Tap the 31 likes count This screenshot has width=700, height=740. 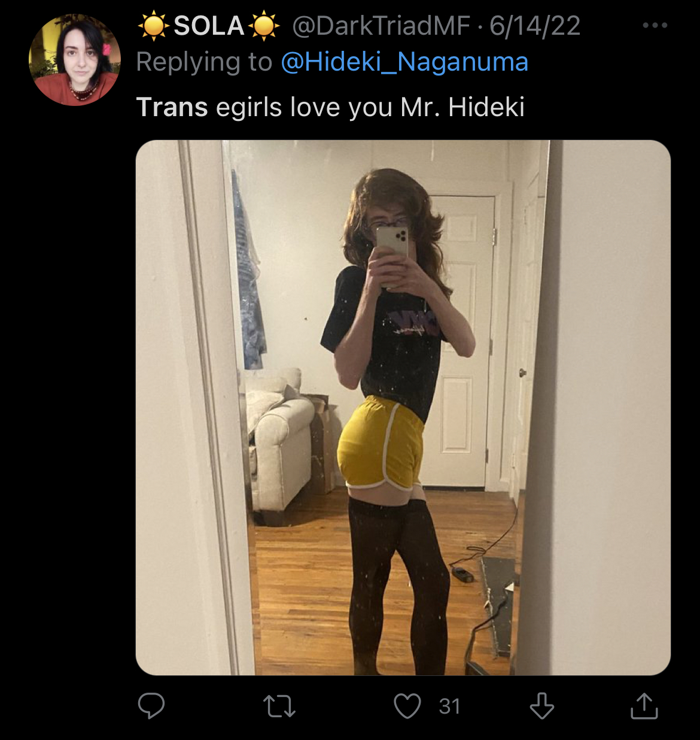coord(449,706)
